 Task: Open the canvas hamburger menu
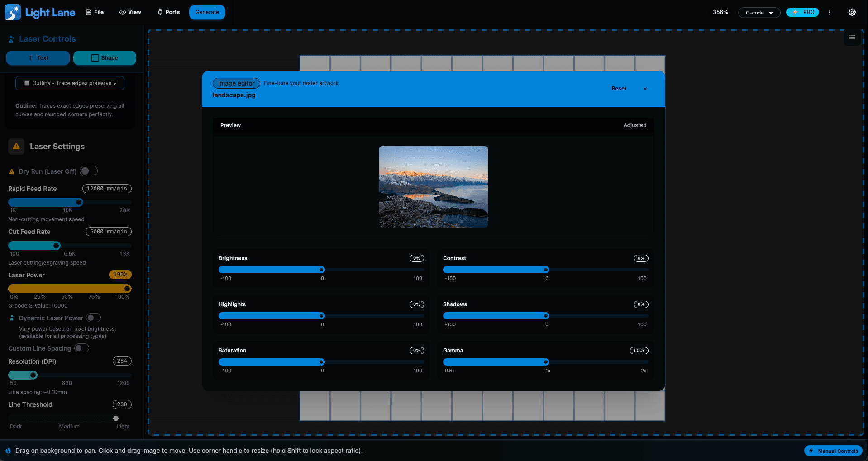click(852, 38)
